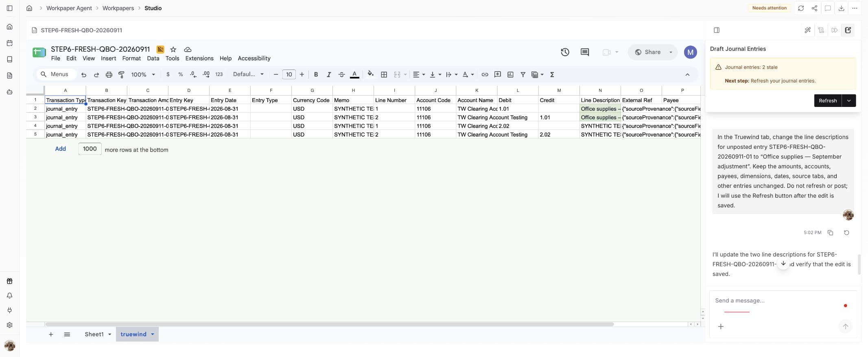Expand the Refresh button dropdown arrow

point(849,100)
